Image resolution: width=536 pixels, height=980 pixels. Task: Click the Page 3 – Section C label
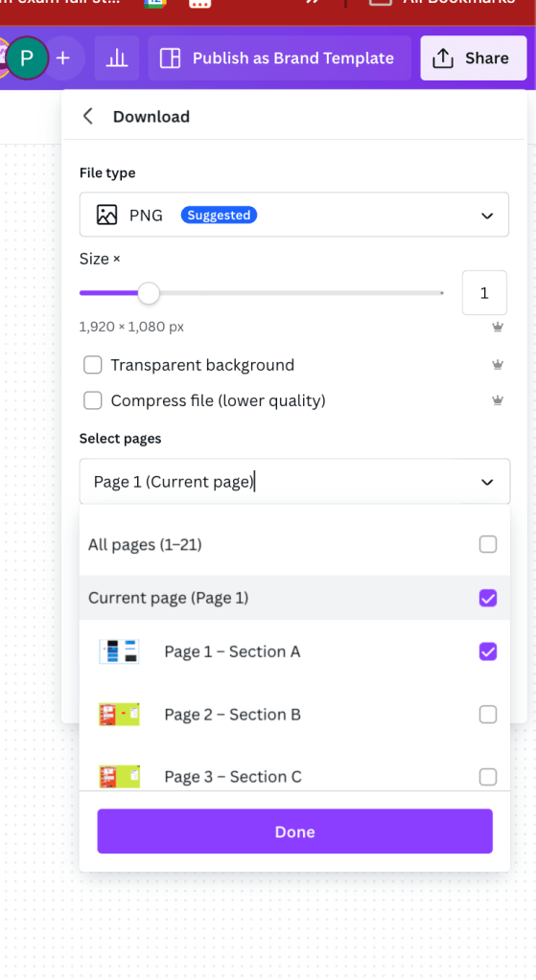(233, 777)
